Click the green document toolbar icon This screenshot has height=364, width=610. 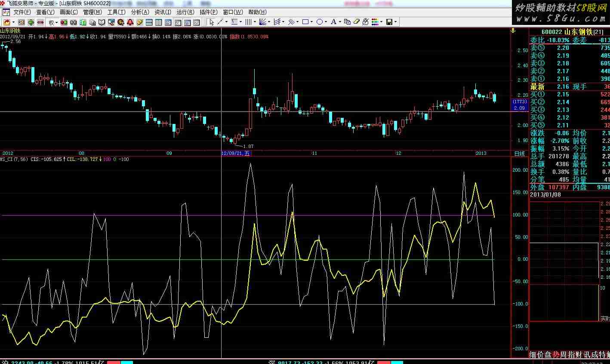tap(83, 22)
